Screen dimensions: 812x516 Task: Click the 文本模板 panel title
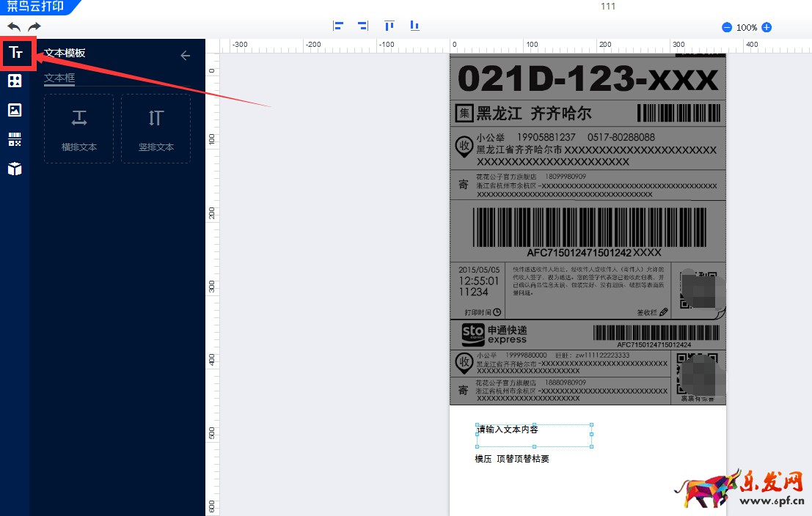click(65, 53)
